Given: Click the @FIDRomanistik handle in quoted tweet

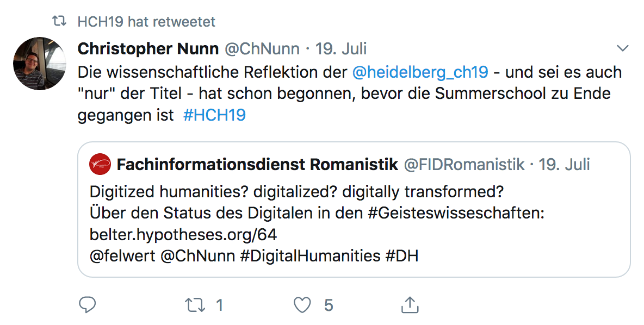Looking at the screenshot, I should pyautogui.click(x=465, y=164).
